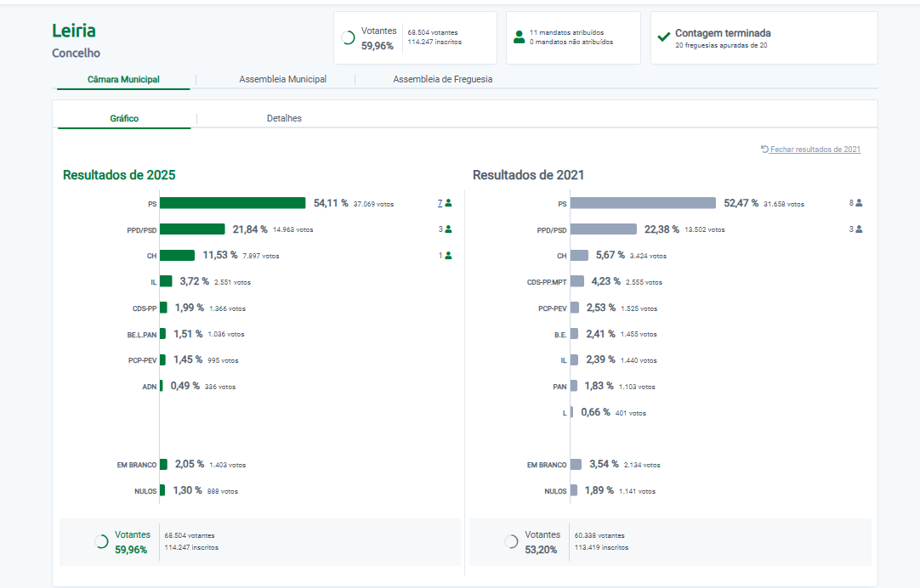Click PPD/PSD 2021 mandates person icon
The height and width of the screenshot is (588, 920).
[859, 229]
